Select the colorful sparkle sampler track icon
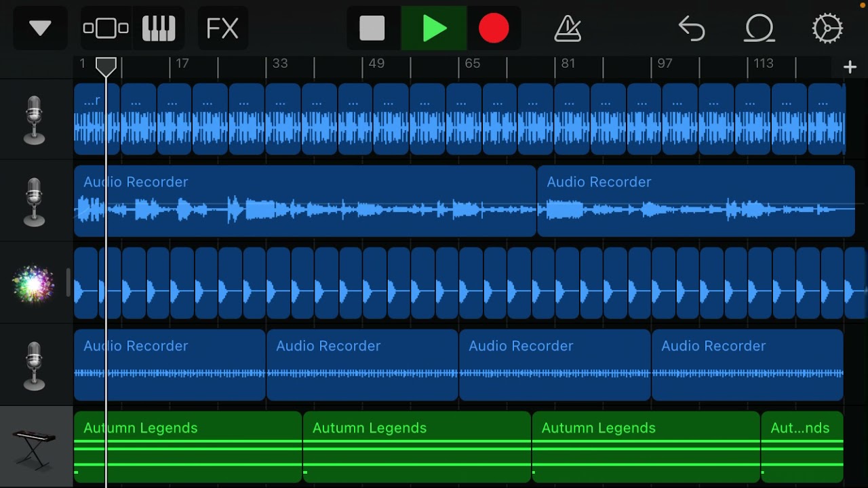The image size is (868, 488). (x=34, y=283)
